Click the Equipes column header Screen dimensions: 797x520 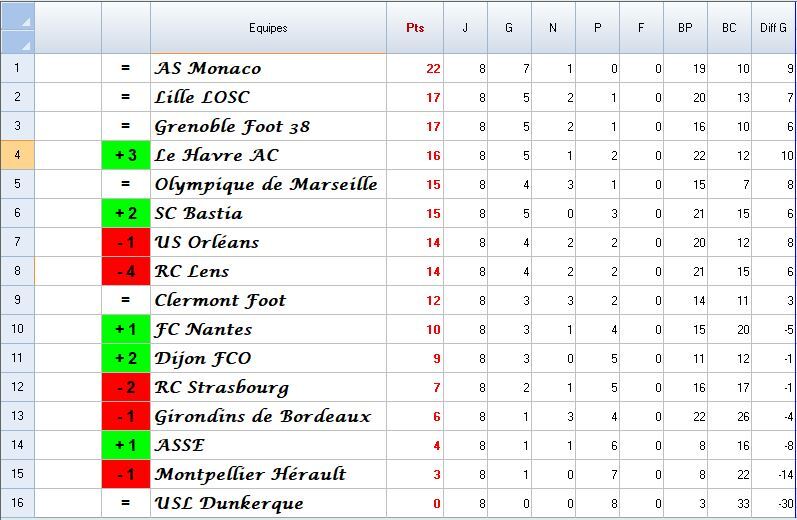(x=268, y=28)
